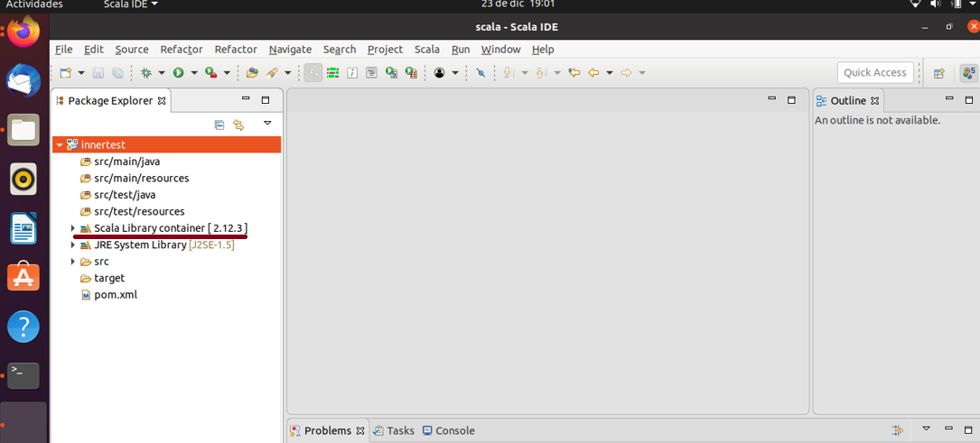The width and height of the screenshot is (980, 443).
Task: Click the Save All icon
Action: (x=117, y=73)
